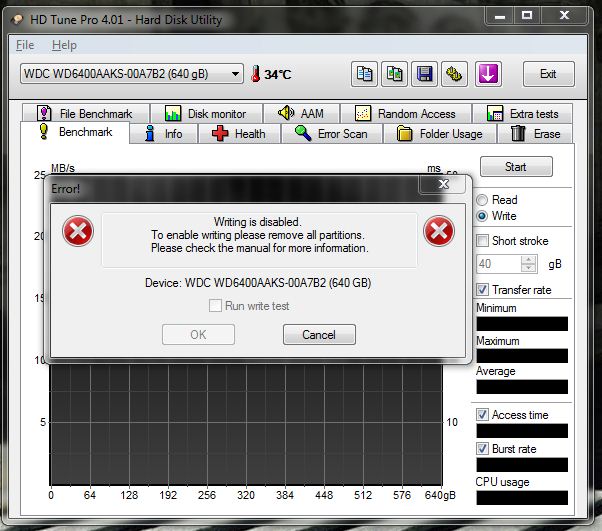Switch to the Random Access tab

point(406,114)
